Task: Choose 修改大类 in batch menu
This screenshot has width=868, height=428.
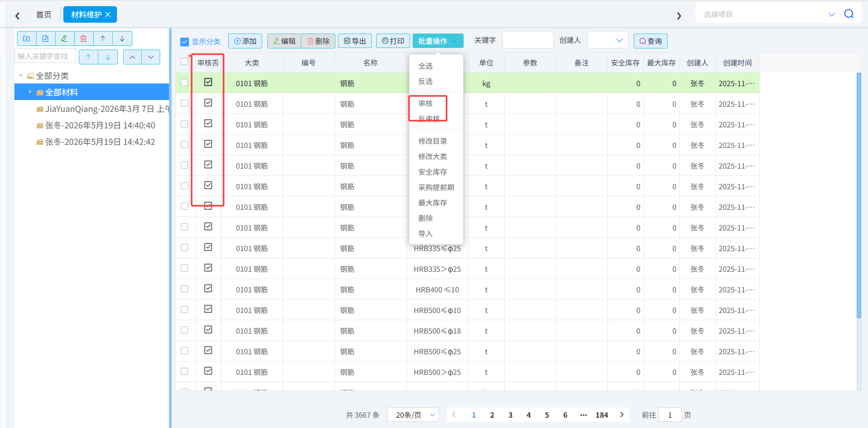Action: coord(433,157)
